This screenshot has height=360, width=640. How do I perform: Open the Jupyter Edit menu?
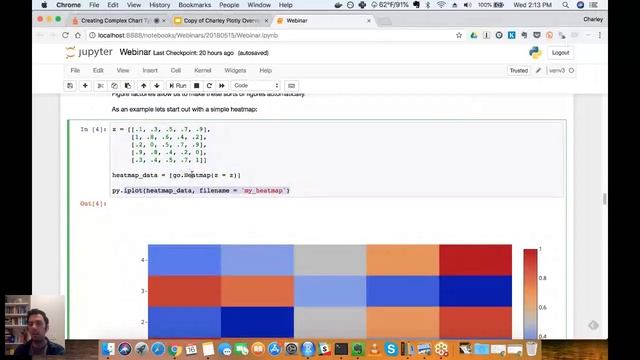pyautogui.click(x=98, y=71)
